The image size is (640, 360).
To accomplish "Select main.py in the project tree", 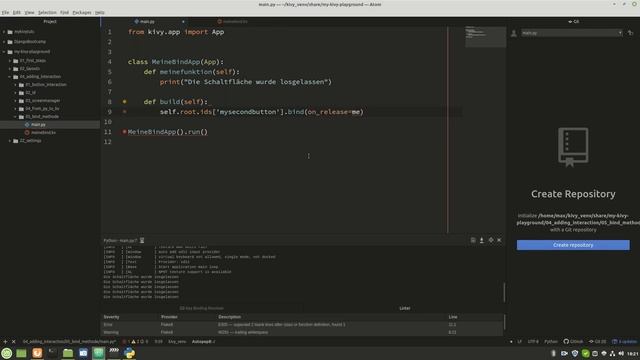I will pyautogui.click(x=38, y=124).
